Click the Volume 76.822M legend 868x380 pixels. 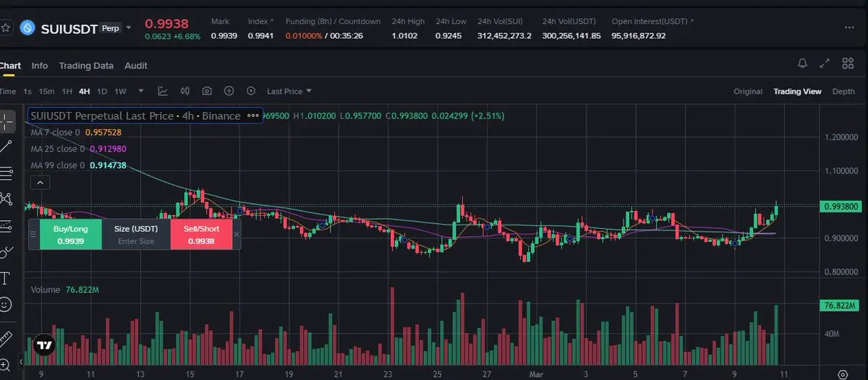coord(65,289)
